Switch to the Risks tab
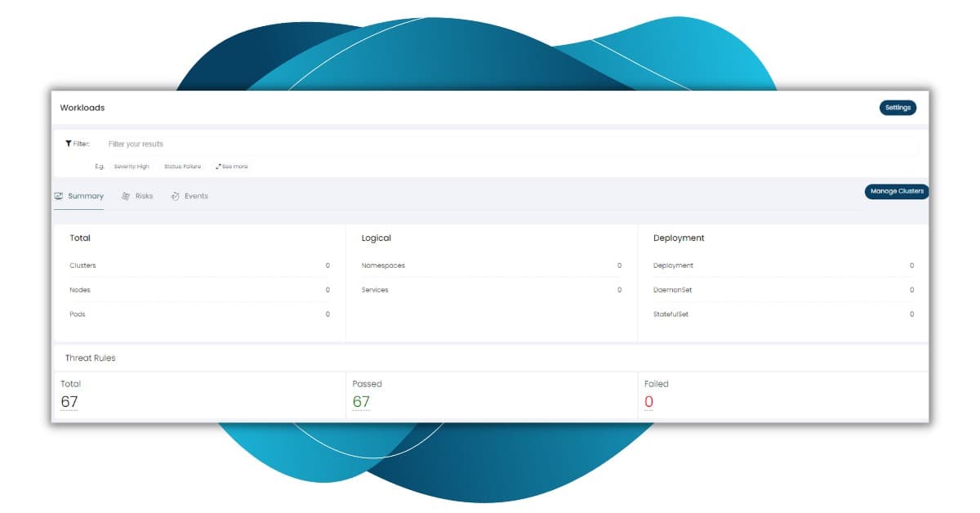The height and width of the screenshot is (513, 980). 144,196
